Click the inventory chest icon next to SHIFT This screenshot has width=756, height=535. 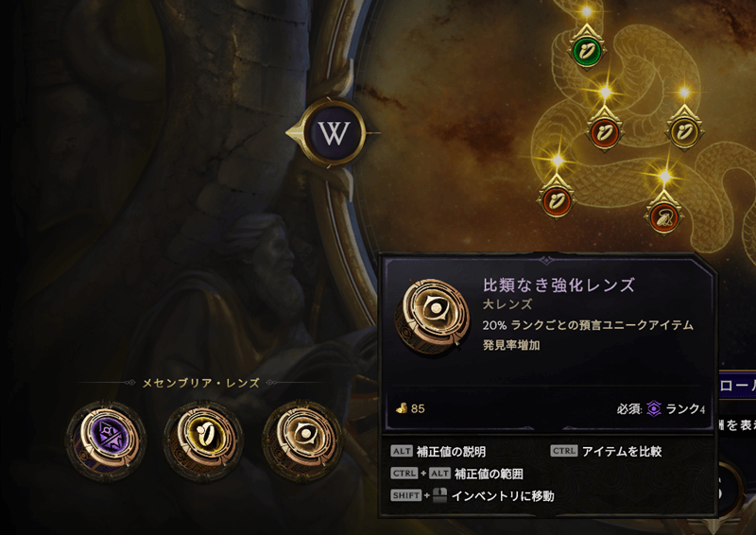coord(439,495)
